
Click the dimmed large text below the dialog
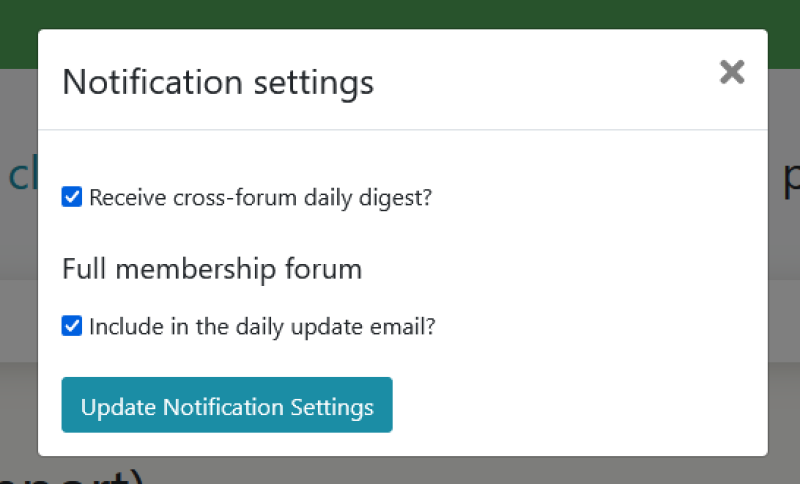click(80, 475)
